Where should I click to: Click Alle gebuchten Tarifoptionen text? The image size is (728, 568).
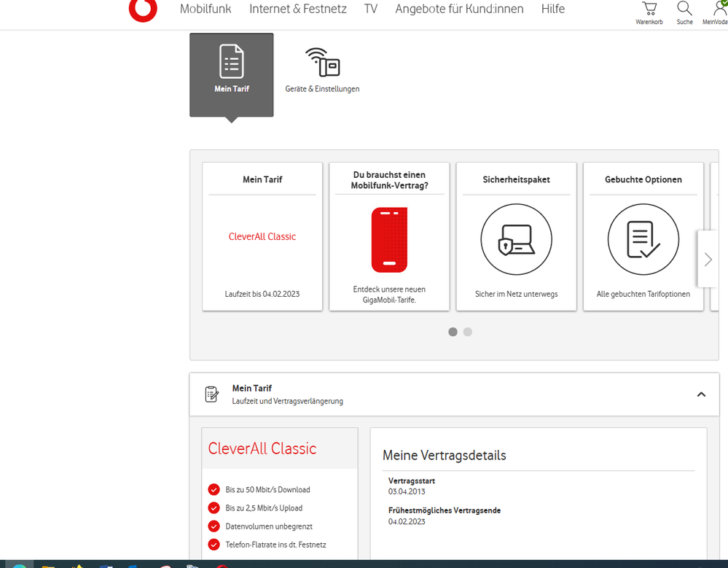pos(643,294)
